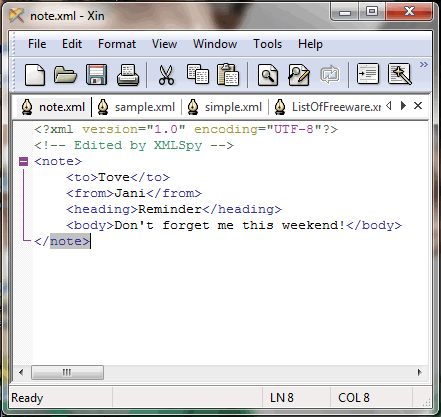
Task: Expand toolbar overflow chevron
Action: coord(423,64)
